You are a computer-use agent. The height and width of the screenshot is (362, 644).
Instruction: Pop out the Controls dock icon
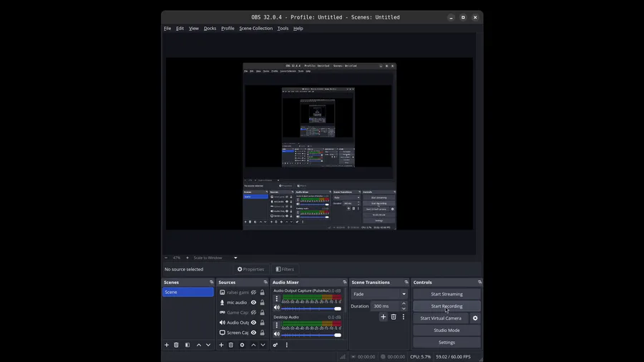pos(479,283)
